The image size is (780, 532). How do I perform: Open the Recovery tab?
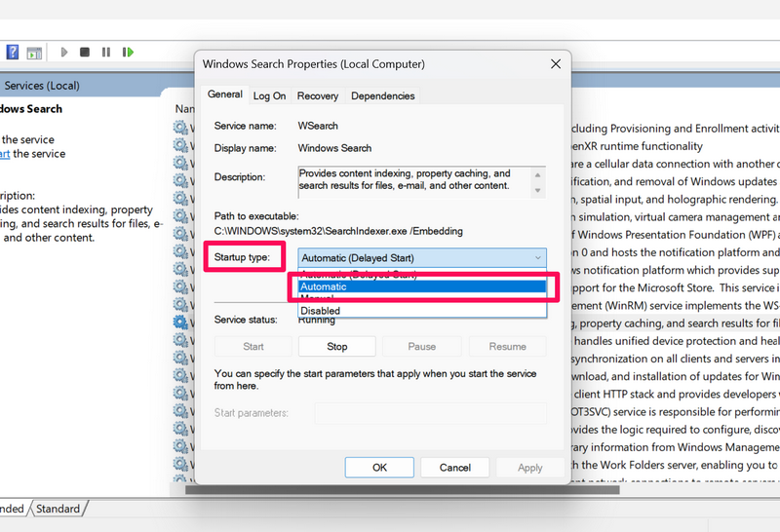click(x=317, y=95)
